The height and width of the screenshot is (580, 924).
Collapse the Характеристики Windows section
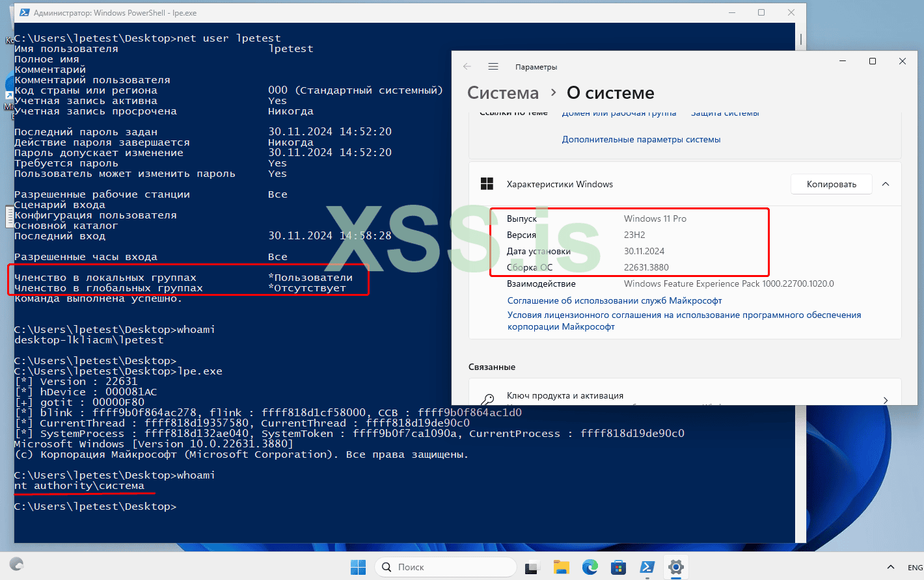(x=886, y=184)
